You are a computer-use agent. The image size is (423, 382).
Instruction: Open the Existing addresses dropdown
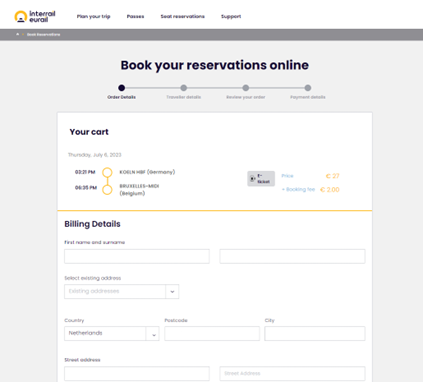[122, 291]
